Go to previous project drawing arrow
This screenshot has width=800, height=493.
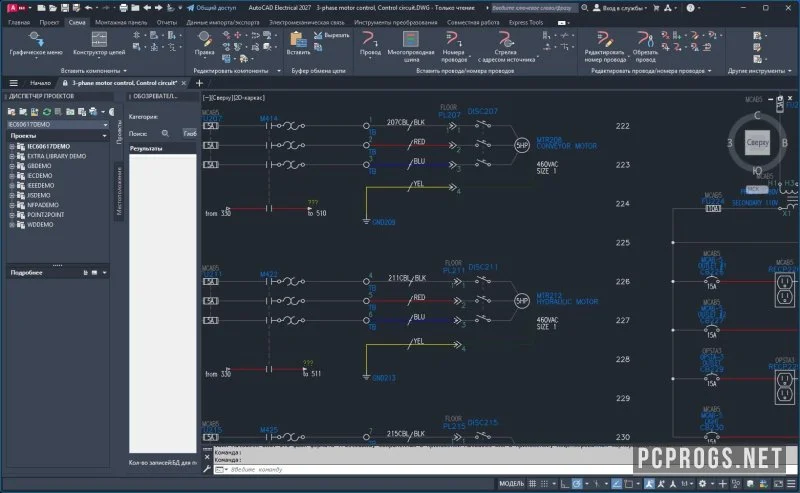147,8
